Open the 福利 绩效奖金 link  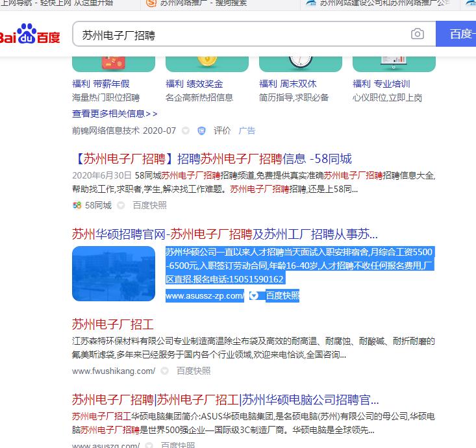click(x=194, y=84)
